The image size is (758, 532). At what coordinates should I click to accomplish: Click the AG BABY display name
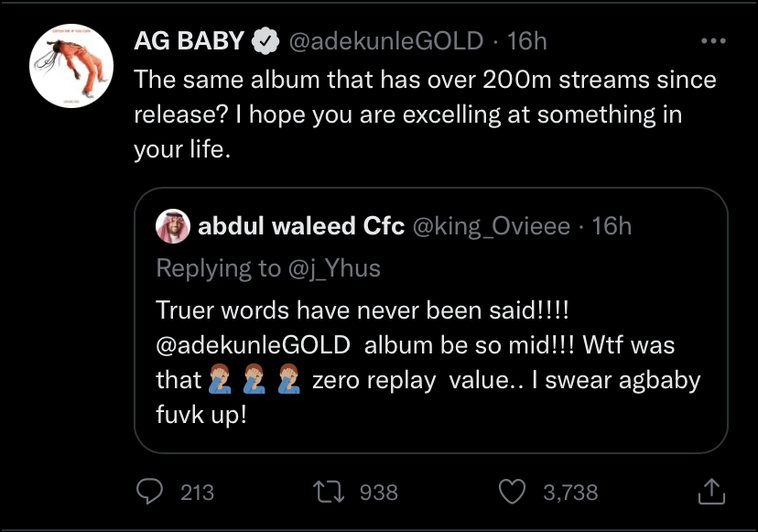point(189,40)
